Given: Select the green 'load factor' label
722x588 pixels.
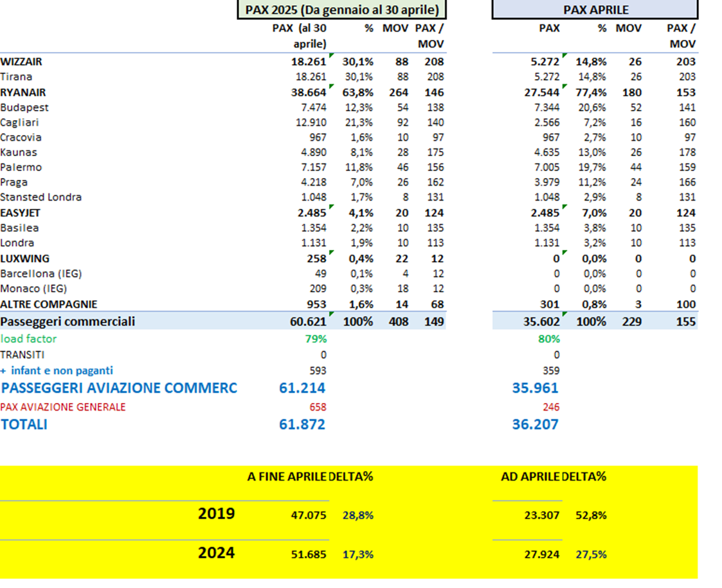Looking at the screenshot, I should [28, 339].
